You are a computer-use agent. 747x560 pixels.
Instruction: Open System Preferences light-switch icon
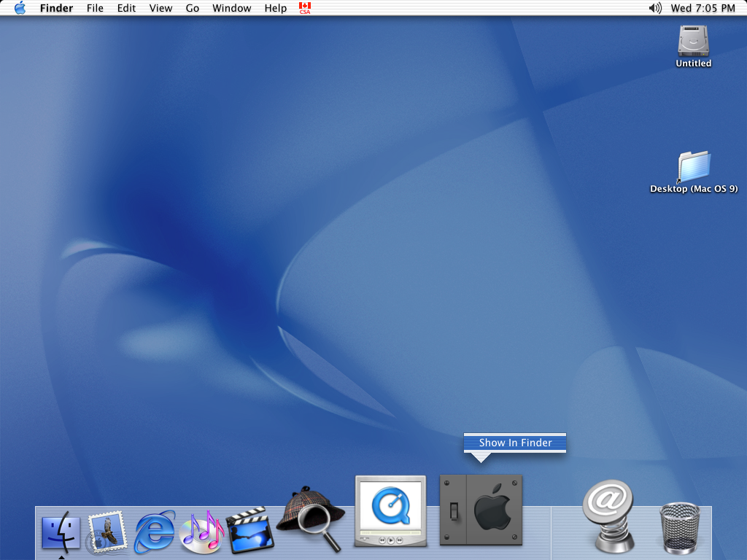click(481, 510)
